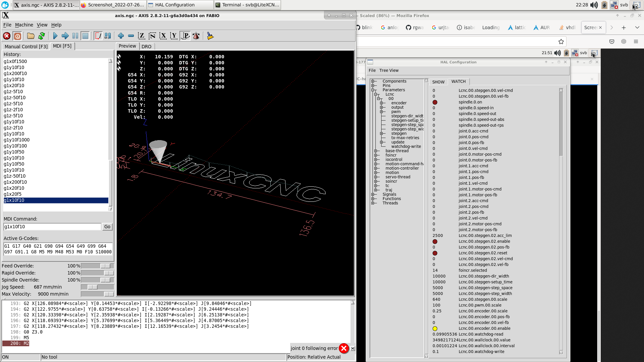The image size is (644, 362).
Task: Click volume icon in system tray
Action: pos(594,5)
